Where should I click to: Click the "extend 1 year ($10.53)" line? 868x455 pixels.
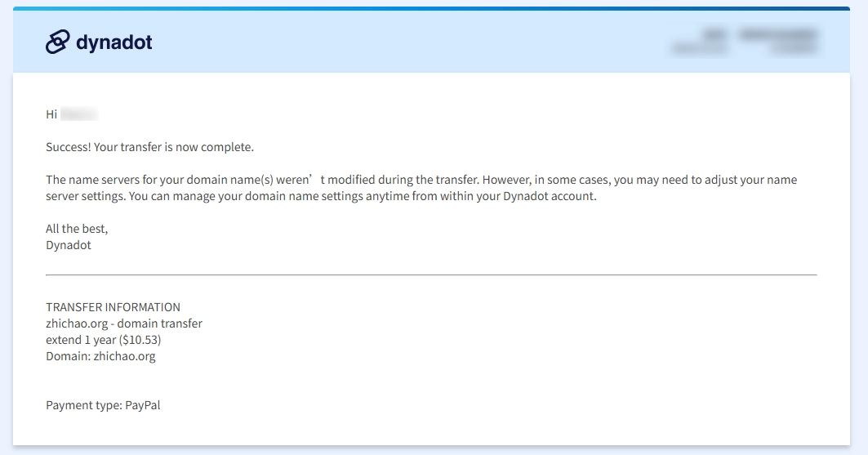pyautogui.click(x=104, y=340)
